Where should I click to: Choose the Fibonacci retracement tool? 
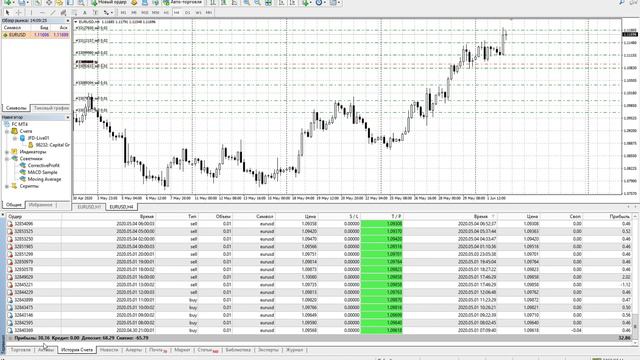coord(74,13)
